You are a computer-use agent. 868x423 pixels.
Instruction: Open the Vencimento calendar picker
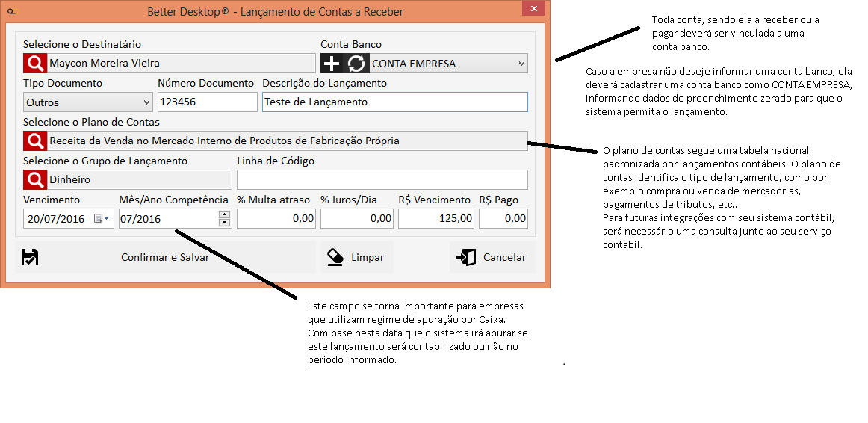pyautogui.click(x=102, y=219)
